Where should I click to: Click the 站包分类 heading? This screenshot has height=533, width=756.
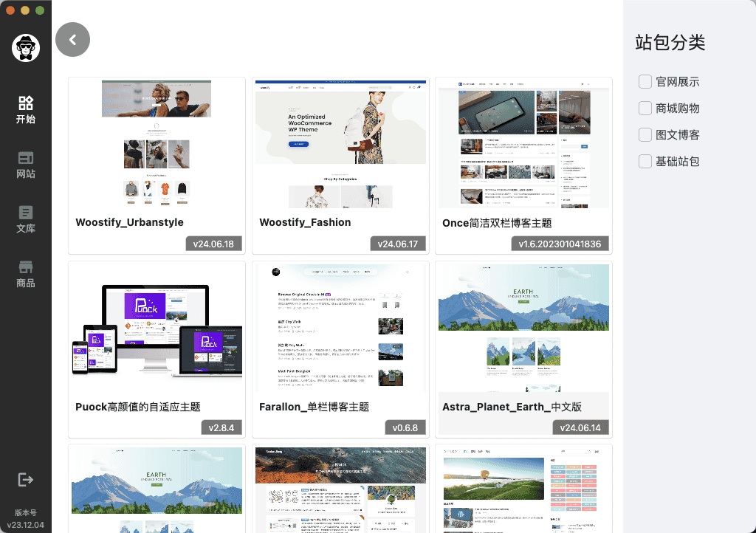tap(670, 42)
